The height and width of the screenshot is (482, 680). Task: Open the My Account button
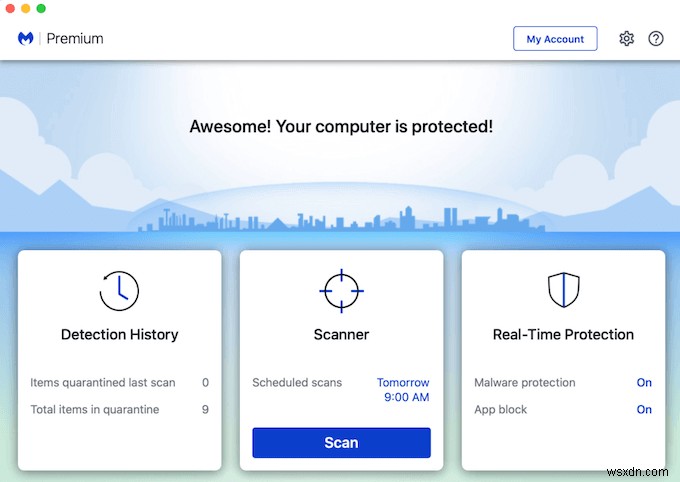[555, 39]
